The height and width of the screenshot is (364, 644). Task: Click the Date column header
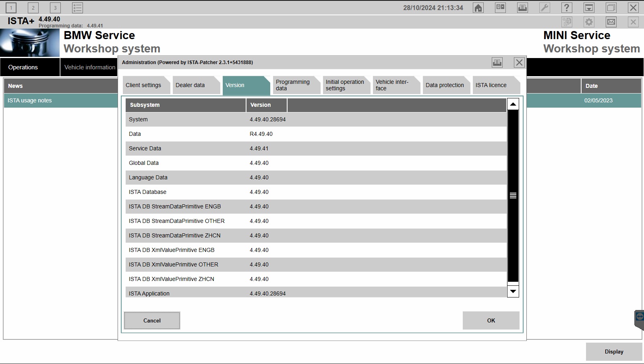[611, 86]
